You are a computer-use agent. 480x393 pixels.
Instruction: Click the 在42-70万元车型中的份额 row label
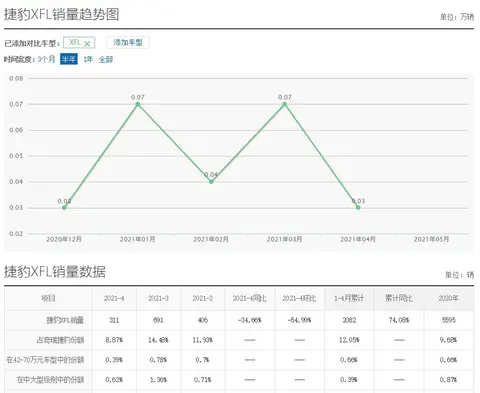pos(45,360)
